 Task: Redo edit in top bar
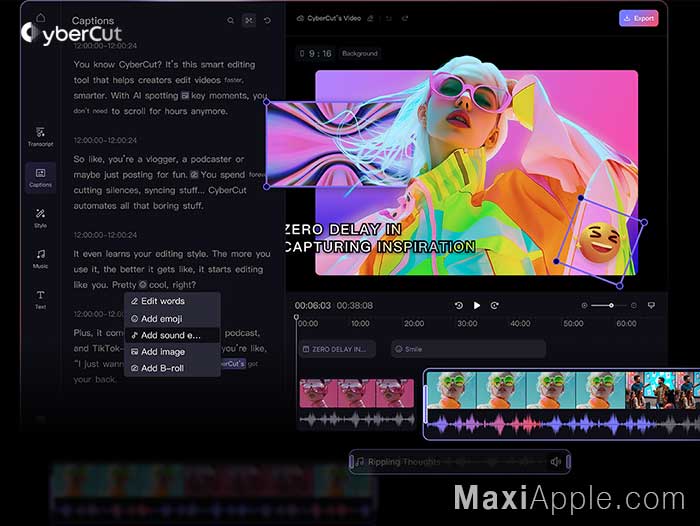pos(405,18)
